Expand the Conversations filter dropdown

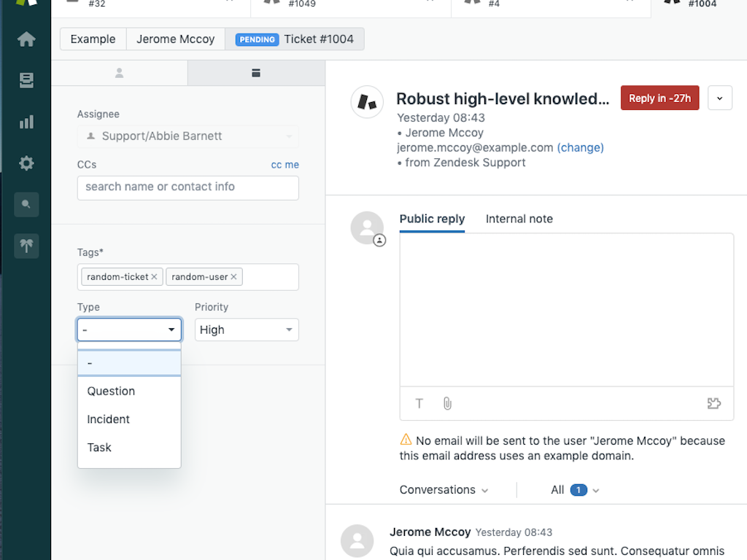[x=443, y=490]
